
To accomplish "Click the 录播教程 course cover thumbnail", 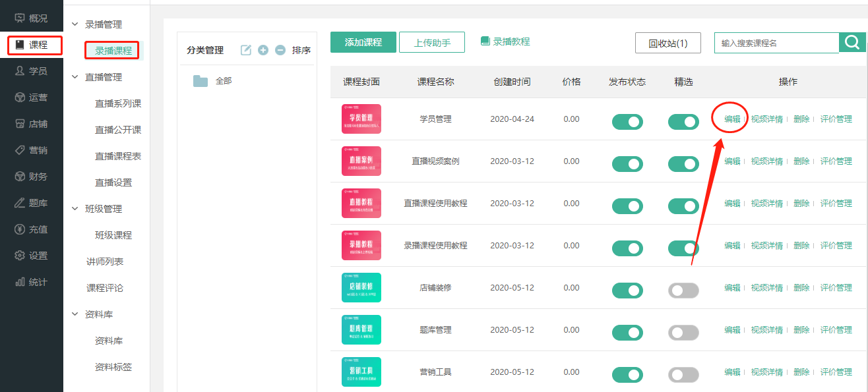I will pos(361,246).
